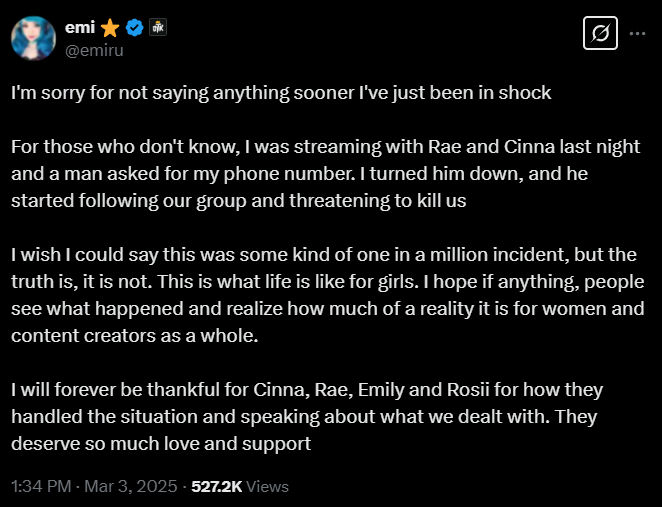Open the Grok explain-post icon
662x507 pixels.
pyautogui.click(x=600, y=33)
